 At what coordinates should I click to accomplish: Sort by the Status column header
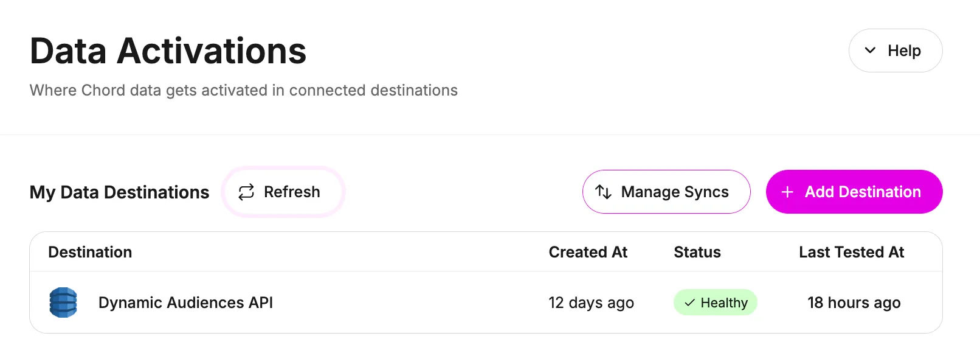pyautogui.click(x=697, y=252)
